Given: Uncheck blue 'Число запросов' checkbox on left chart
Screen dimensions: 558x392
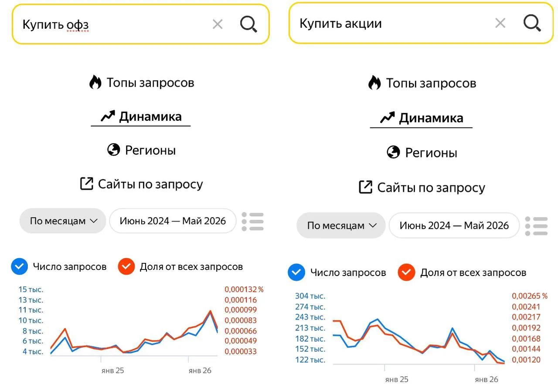Looking at the screenshot, I should pos(19,266).
